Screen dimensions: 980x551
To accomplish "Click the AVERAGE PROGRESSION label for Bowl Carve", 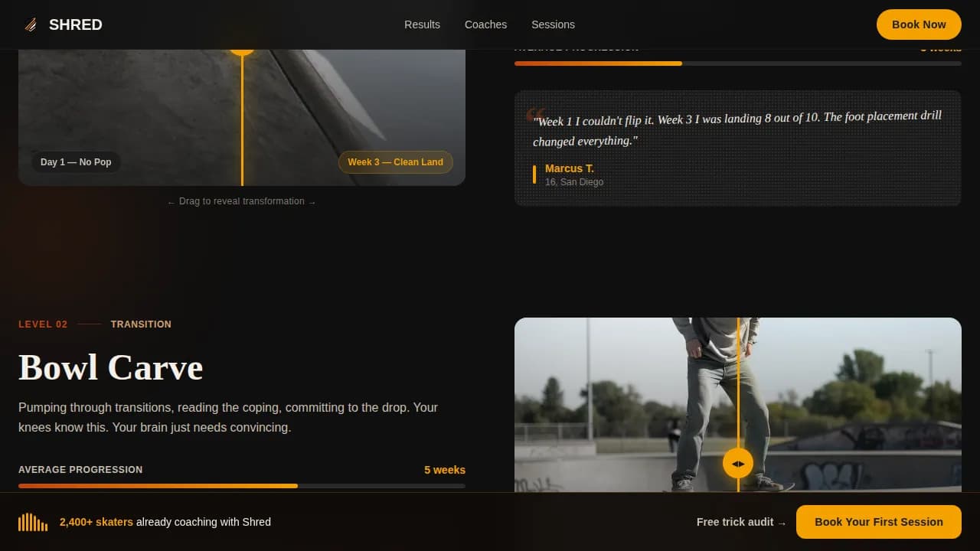I will [80, 470].
